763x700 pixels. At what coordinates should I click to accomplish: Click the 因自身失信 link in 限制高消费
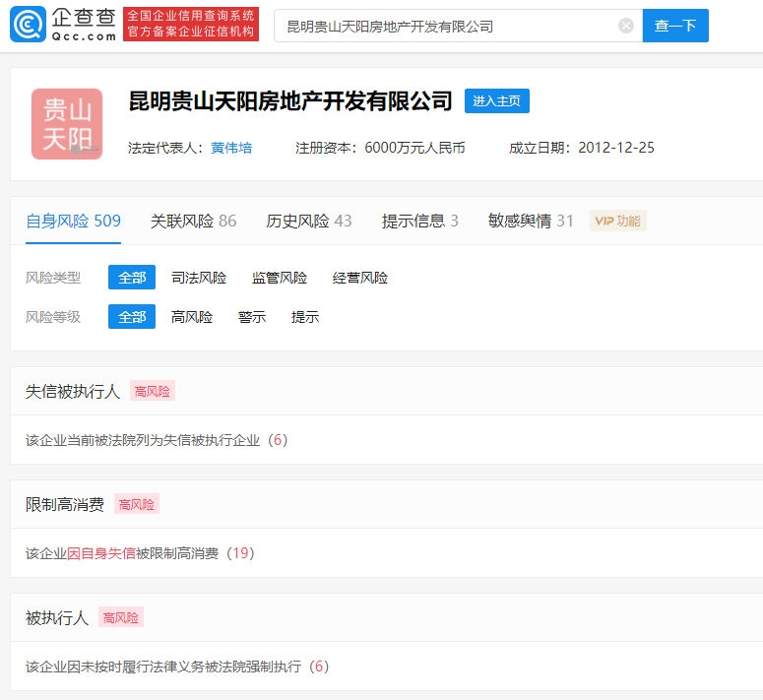coord(101,553)
